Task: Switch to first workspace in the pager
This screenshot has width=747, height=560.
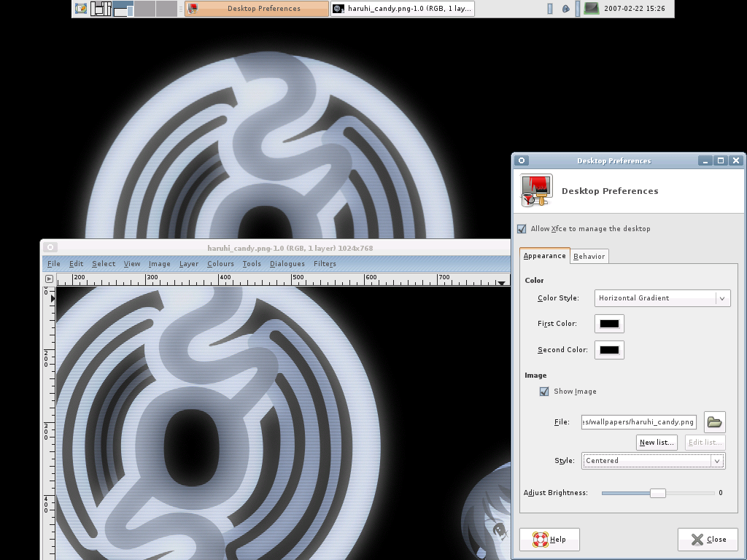Action: [101, 9]
